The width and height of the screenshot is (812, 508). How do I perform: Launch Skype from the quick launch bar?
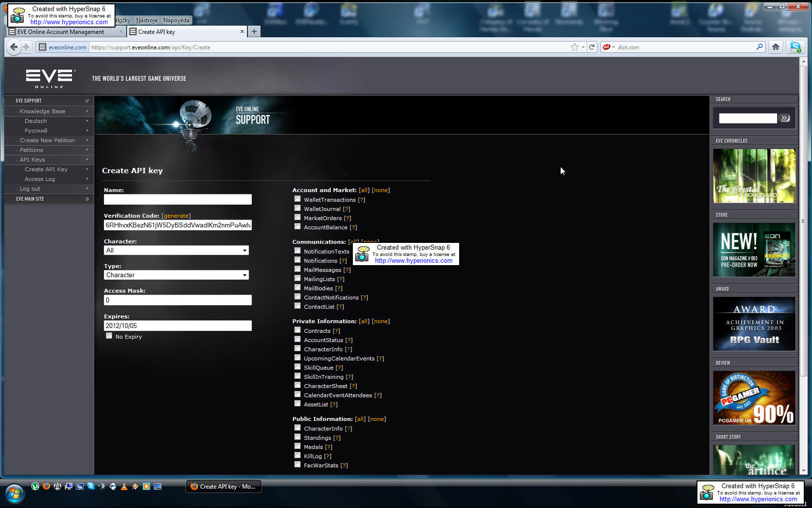(91, 486)
